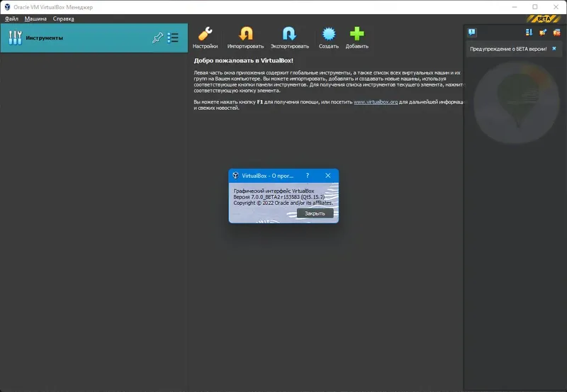567x392 pixels.
Task: Open the Инструменты list menu icon
Action: pos(173,38)
